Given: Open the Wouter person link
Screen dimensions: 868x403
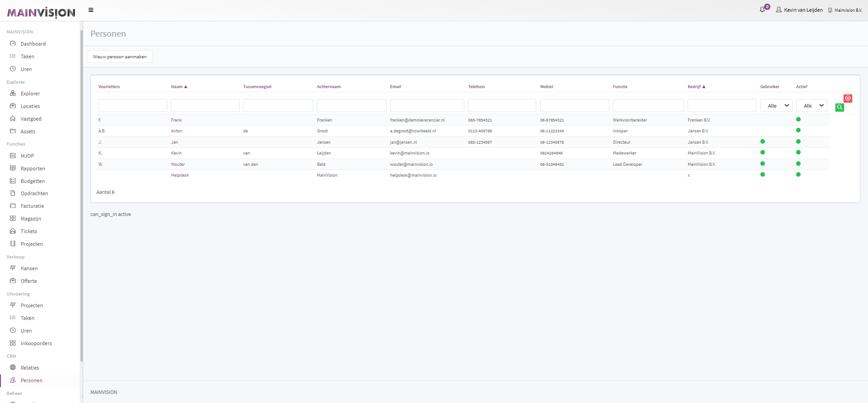Looking at the screenshot, I should [x=178, y=164].
